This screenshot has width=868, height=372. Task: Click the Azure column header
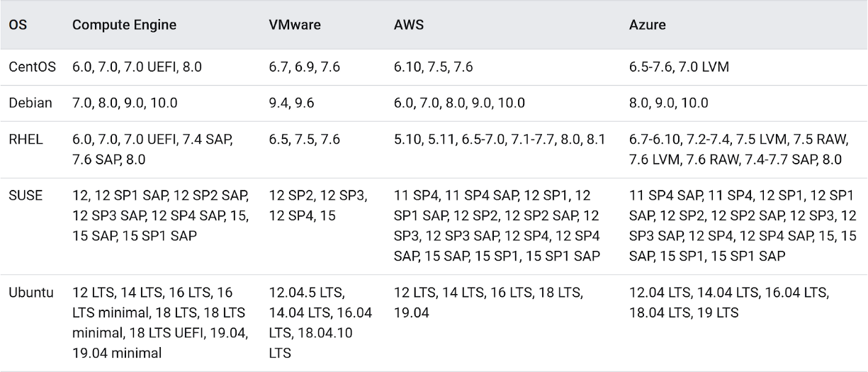point(646,26)
